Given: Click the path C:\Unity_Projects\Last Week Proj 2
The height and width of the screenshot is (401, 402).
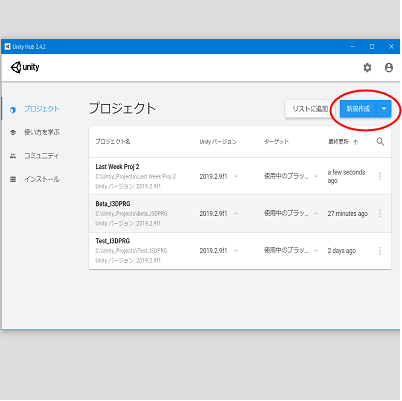Looking at the screenshot, I should point(135,177).
